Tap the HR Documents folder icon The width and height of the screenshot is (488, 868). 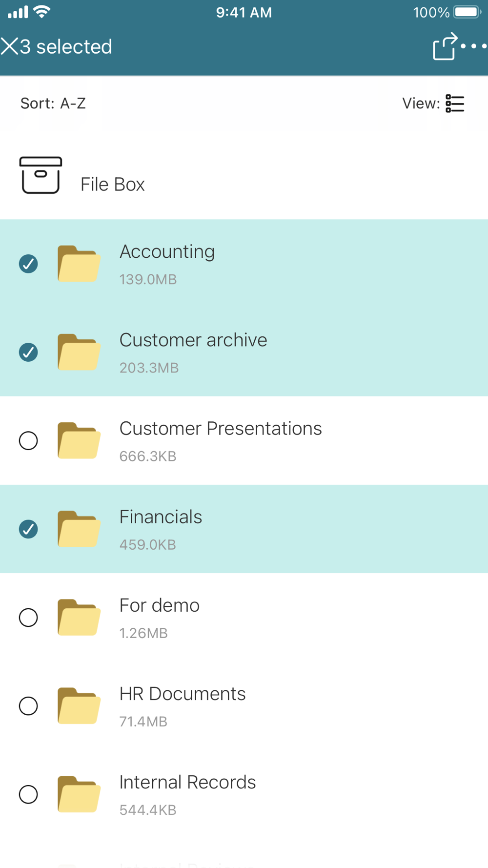tap(79, 705)
